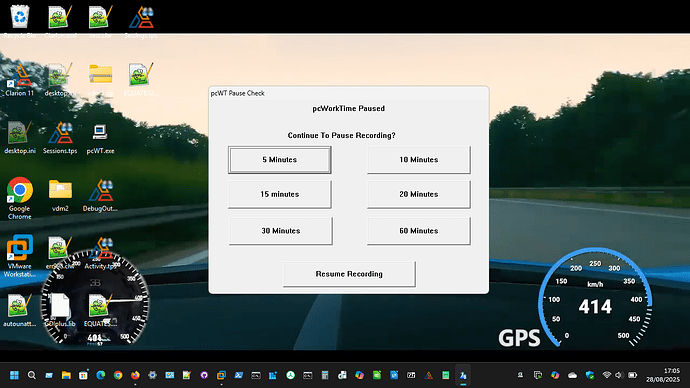Image resolution: width=690 pixels, height=388 pixels.
Task: Extend the pause by 30 Minutes
Action: tap(280, 231)
